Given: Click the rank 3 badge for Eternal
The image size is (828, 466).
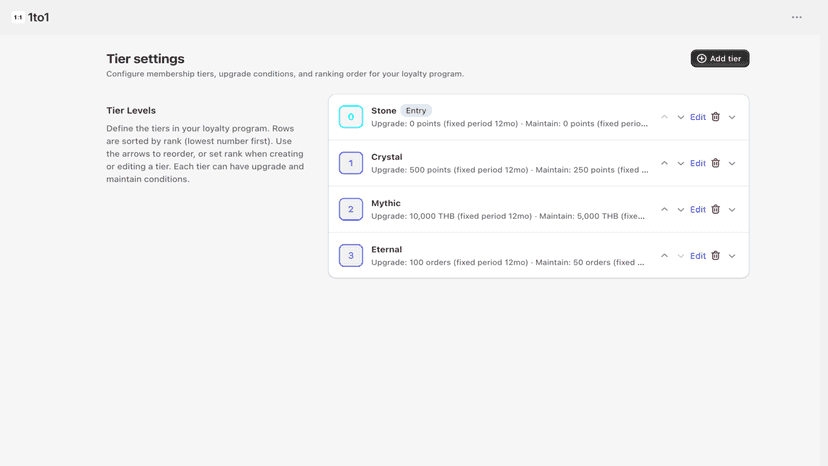Looking at the screenshot, I should click(x=351, y=256).
